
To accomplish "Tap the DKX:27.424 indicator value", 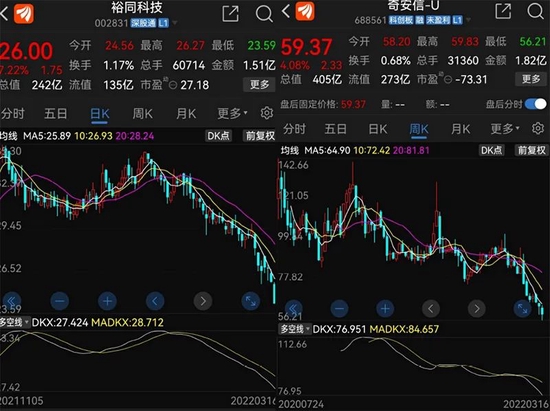I will (60, 322).
